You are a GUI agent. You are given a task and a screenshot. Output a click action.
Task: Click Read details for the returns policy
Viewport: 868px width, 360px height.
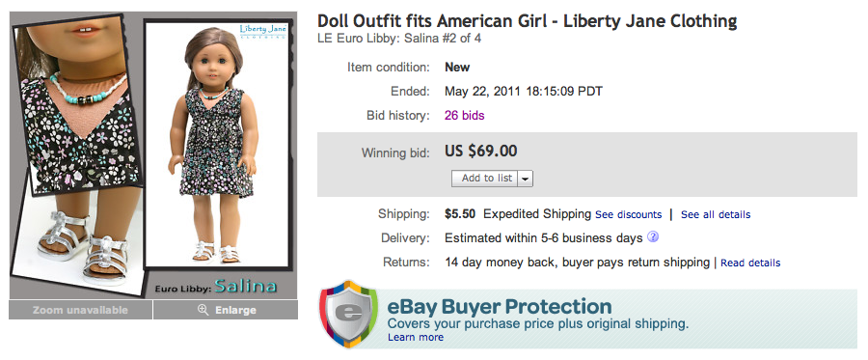750,263
